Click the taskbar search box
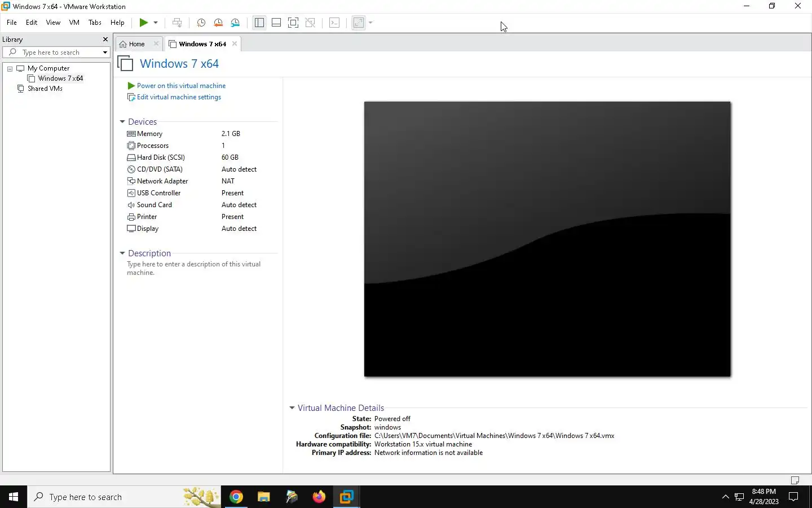Viewport: 812px width, 508px height. pyautogui.click(x=124, y=497)
